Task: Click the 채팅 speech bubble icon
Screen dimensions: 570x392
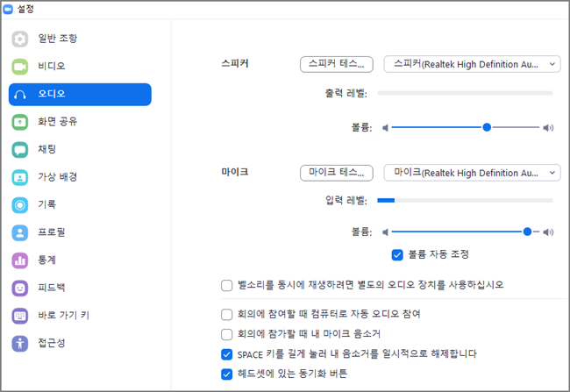Action: (x=20, y=149)
